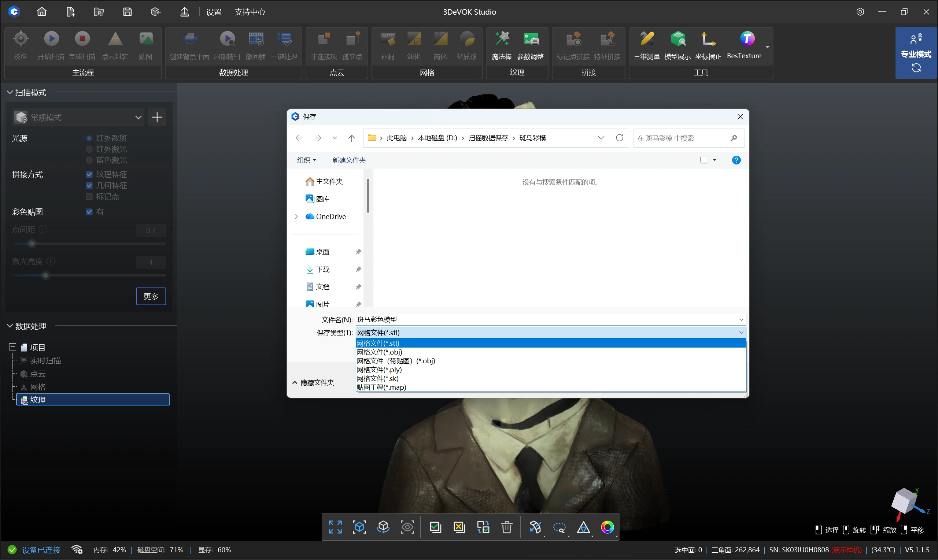Image resolution: width=938 pixels, height=560 pixels.
Task: Click the 坐标摆正 coordinate alignment icon
Action: pyautogui.click(x=708, y=45)
